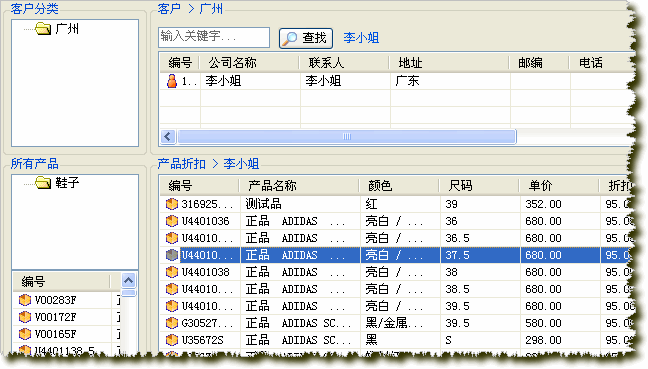Click the 电话 column header
This screenshot has height=369, width=648.
[590, 63]
